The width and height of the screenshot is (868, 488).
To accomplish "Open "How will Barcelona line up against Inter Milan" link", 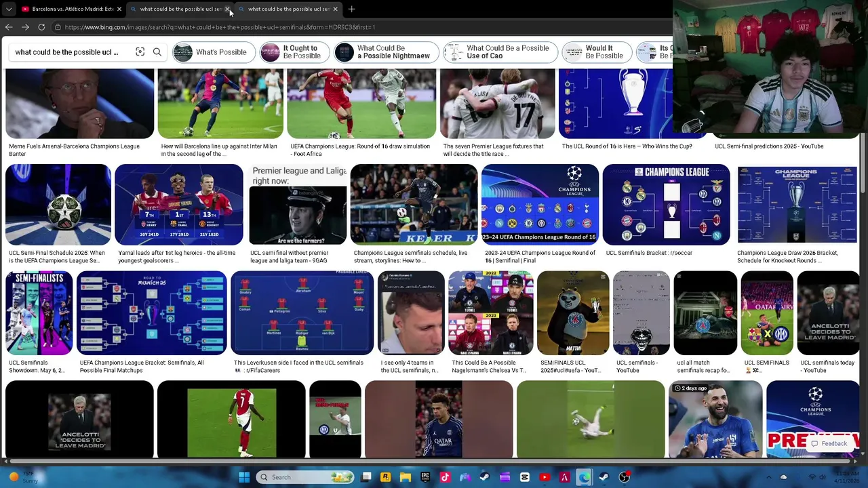I will click(219, 150).
